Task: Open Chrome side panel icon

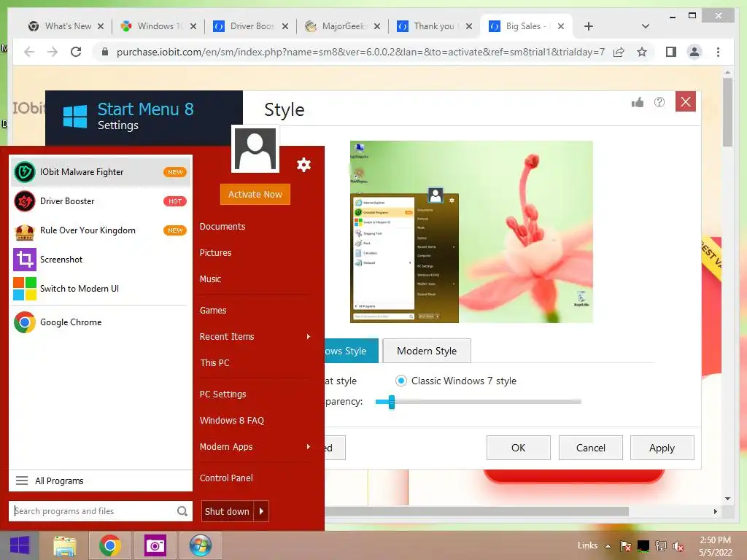Action: coord(671,52)
